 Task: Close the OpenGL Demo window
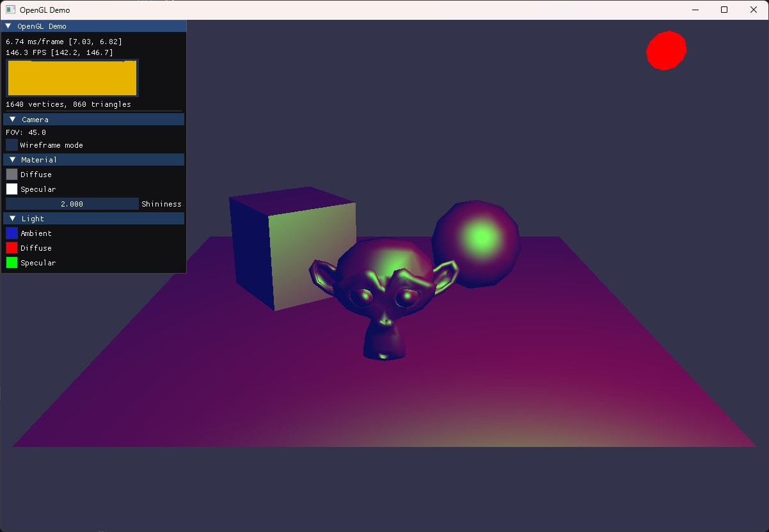click(754, 10)
